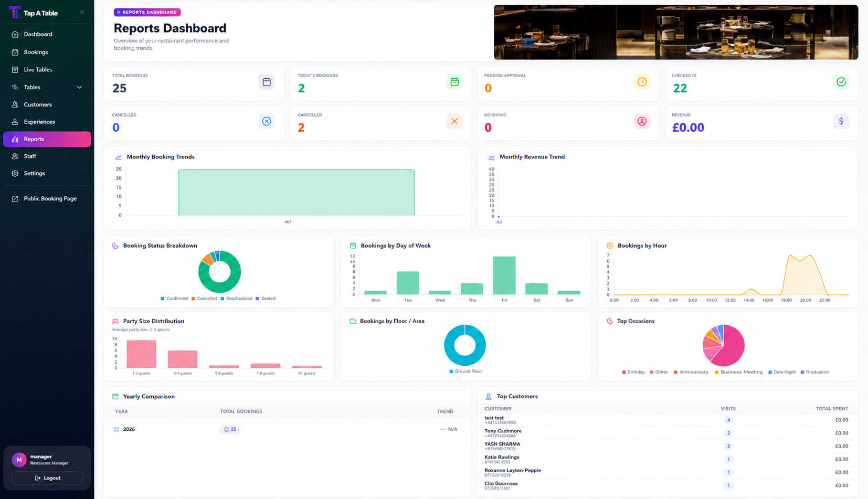Click Bookings by Day of Week icon
This screenshot has width=868, height=499.
click(353, 246)
